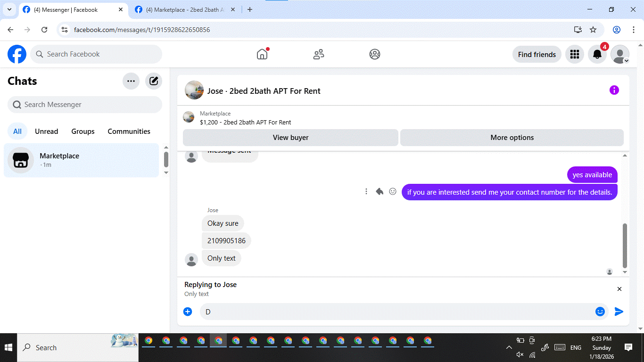644x362 pixels.
Task: Install app icon in the address bar
Action: (x=578, y=30)
